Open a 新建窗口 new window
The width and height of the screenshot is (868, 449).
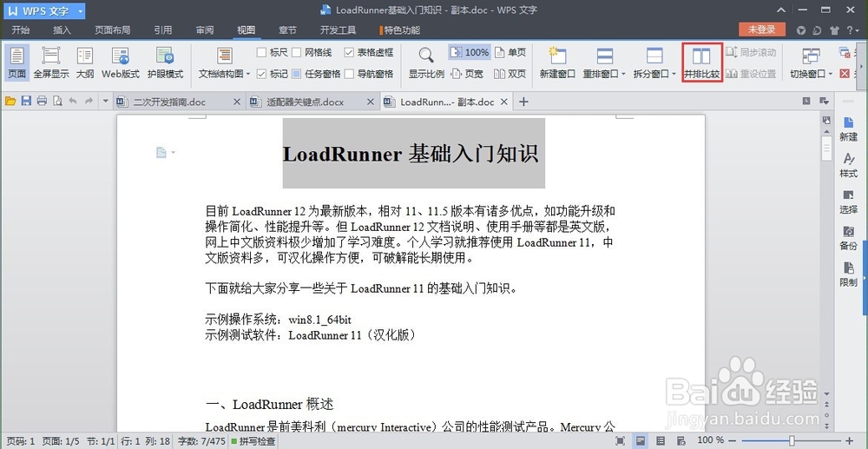coord(557,63)
